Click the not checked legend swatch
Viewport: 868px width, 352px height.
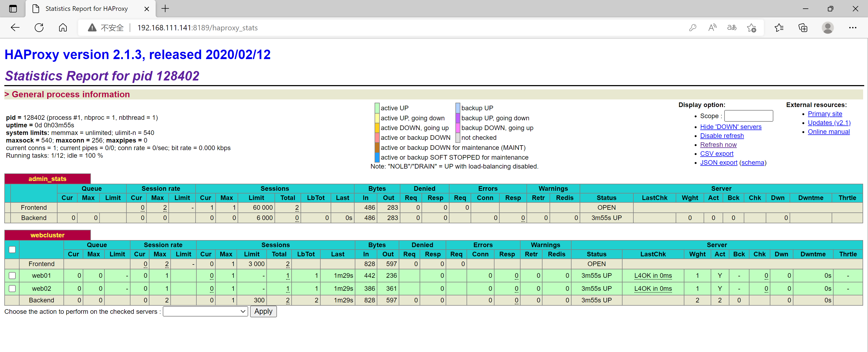pyautogui.click(x=458, y=138)
